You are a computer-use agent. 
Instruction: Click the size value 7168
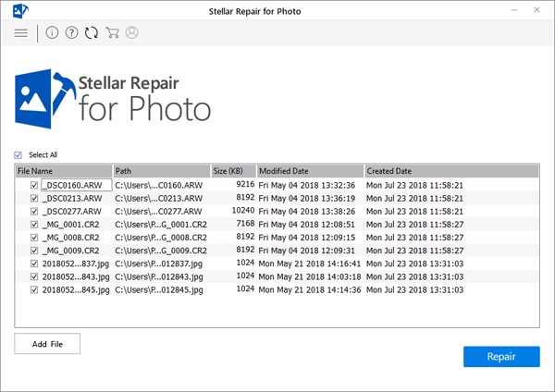click(x=245, y=223)
